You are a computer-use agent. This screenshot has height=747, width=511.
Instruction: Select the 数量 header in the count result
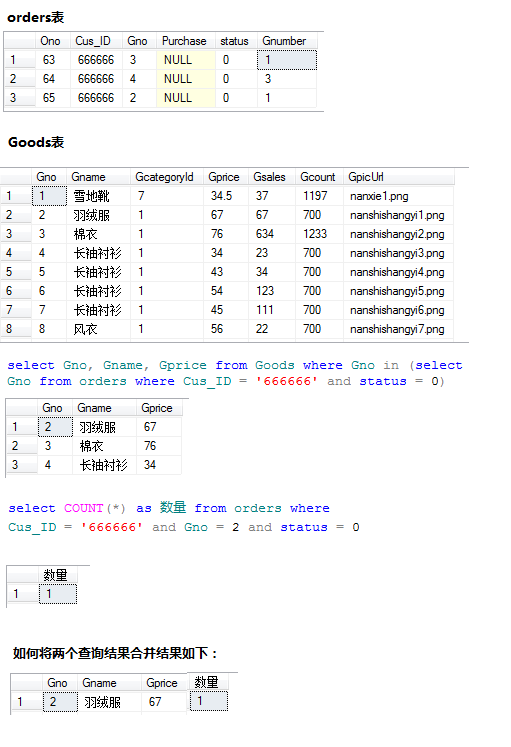point(58,575)
